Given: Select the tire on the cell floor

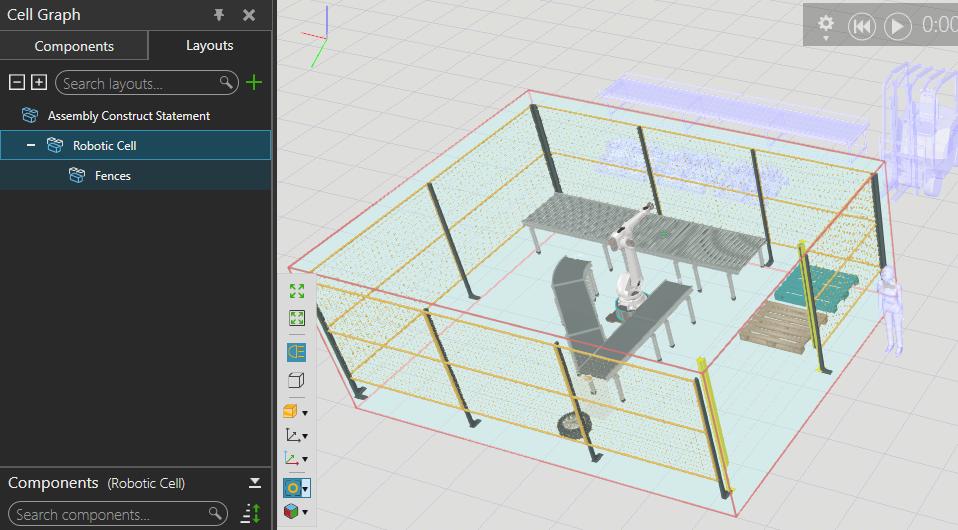Looking at the screenshot, I should coord(574,424).
